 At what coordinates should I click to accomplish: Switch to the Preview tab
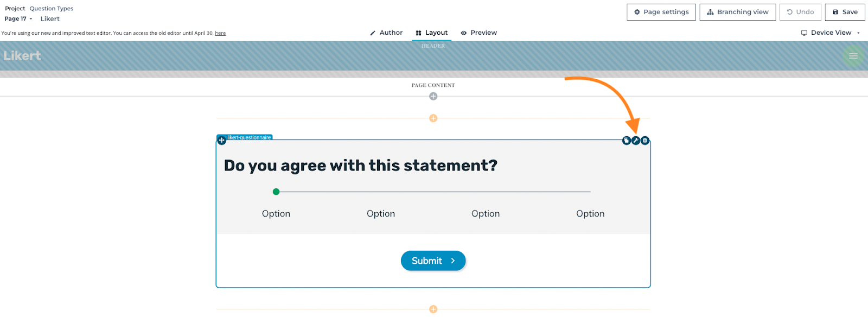[478, 33]
